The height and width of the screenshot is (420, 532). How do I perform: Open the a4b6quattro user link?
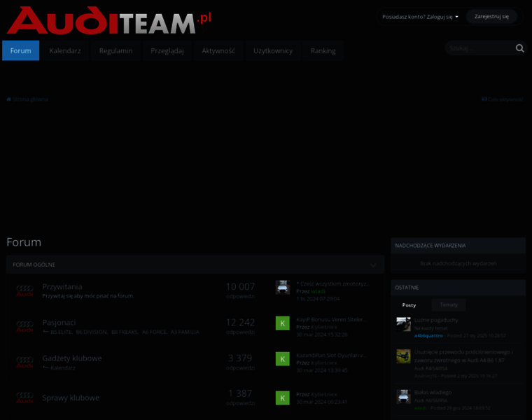[x=428, y=335]
